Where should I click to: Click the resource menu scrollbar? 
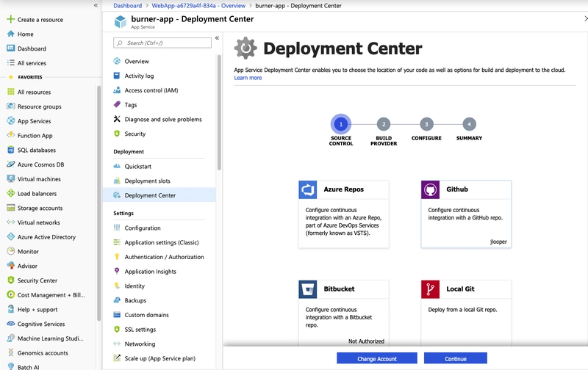219,112
